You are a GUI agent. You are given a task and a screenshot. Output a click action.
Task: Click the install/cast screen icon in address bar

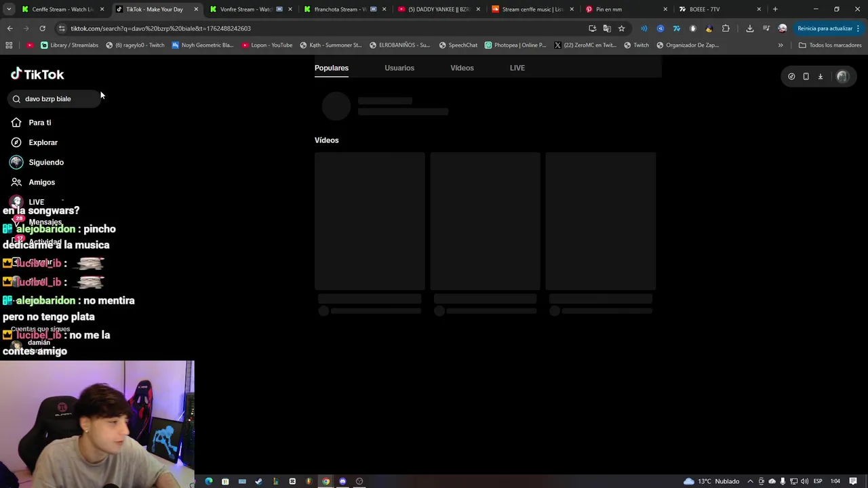pyautogui.click(x=593, y=28)
